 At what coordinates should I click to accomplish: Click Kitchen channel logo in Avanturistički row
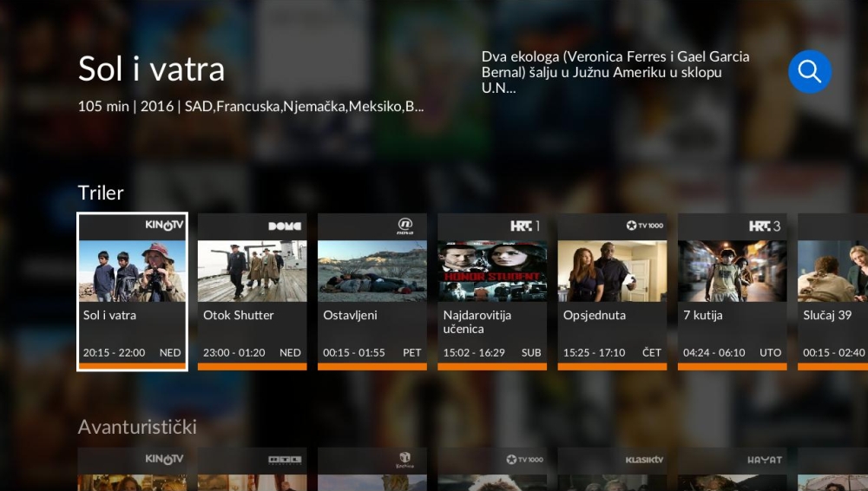[405, 460]
